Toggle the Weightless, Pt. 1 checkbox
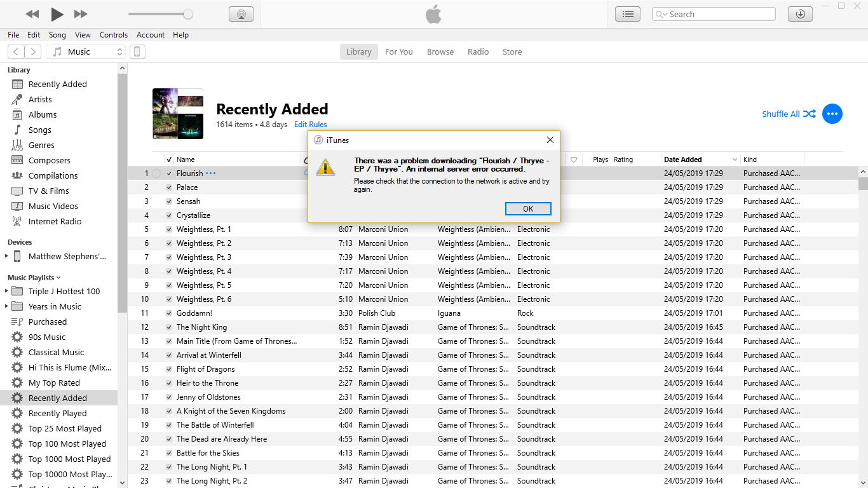The height and width of the screenshot is (488, 868). pos(169,229)
